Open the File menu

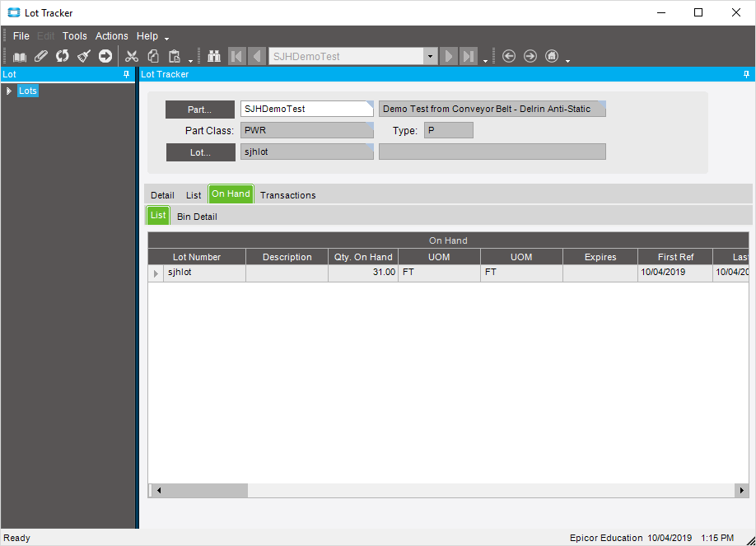click(21, 36)
